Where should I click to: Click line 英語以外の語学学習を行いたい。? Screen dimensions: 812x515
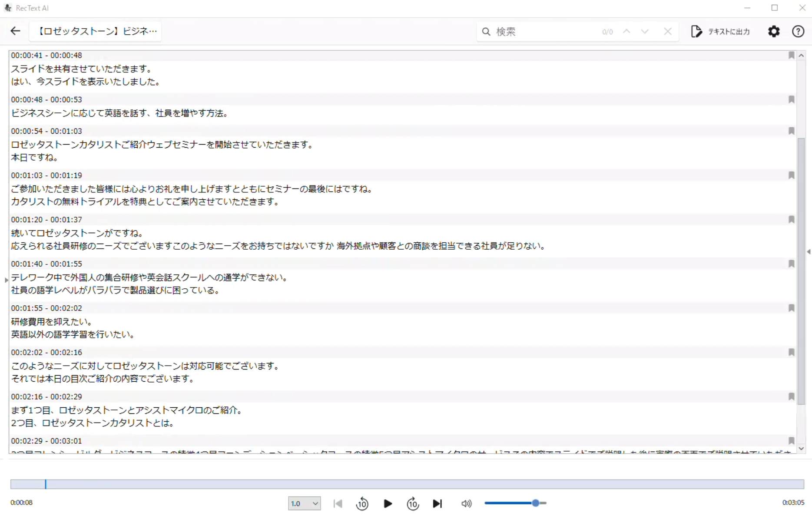click(73, 334)
